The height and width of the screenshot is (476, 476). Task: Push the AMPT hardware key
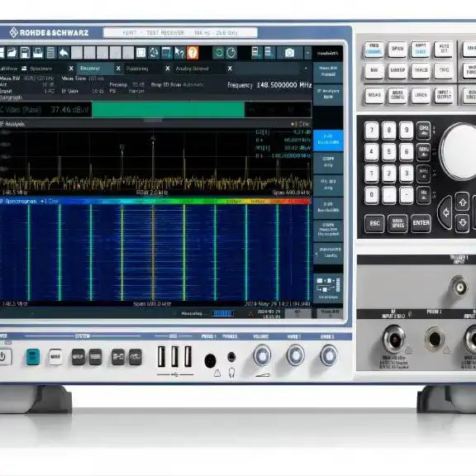coord(421,49)
